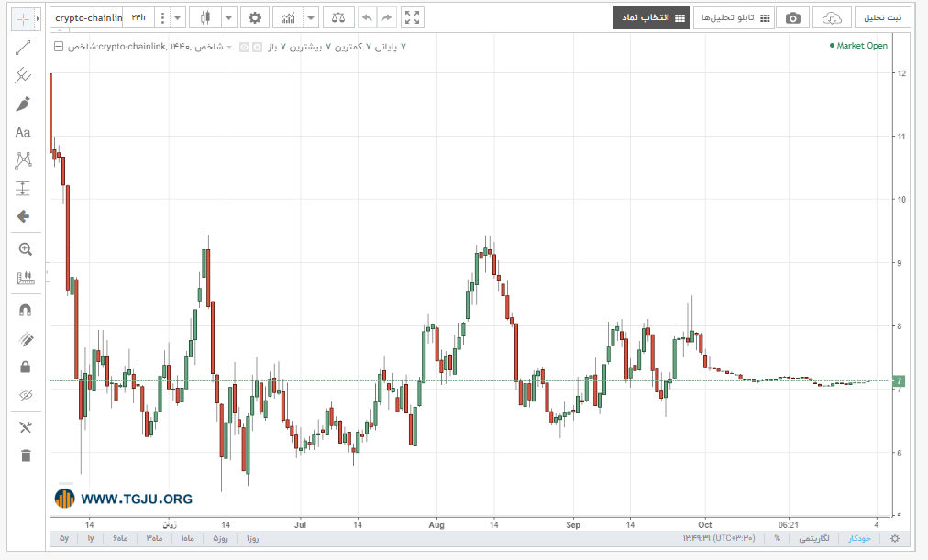928x560 pixels.
Task: Choose the text annotation tool (Aa)
Action: pos(23,133)
